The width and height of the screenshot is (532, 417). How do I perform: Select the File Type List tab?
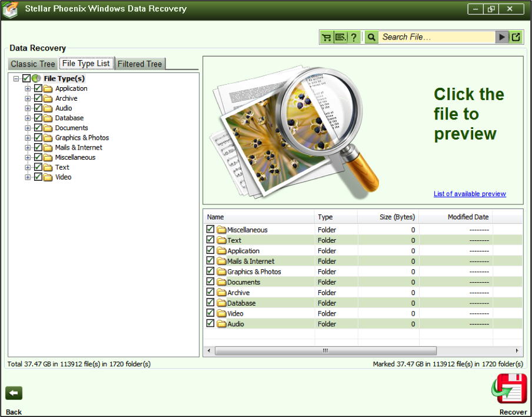point(86,64)
